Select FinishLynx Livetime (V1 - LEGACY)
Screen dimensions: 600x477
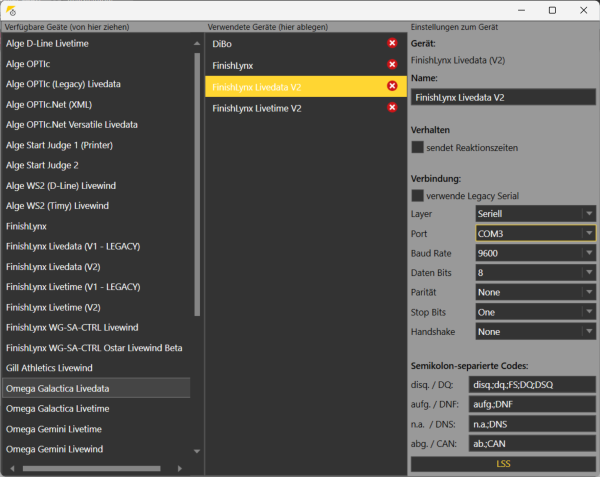tap(96, 287)
